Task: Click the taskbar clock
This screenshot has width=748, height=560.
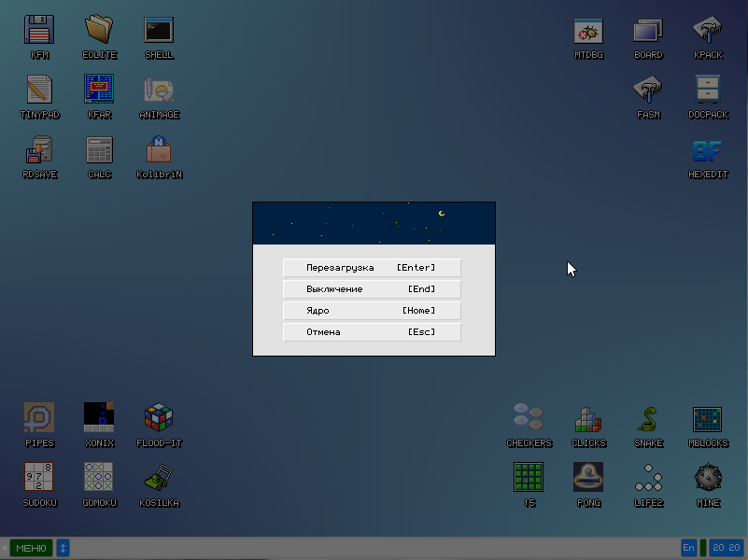Action: [726, 548]
